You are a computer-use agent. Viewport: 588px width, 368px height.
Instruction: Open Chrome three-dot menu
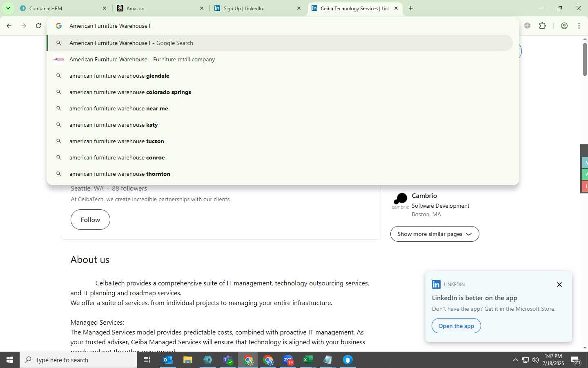tap(579, 26)
